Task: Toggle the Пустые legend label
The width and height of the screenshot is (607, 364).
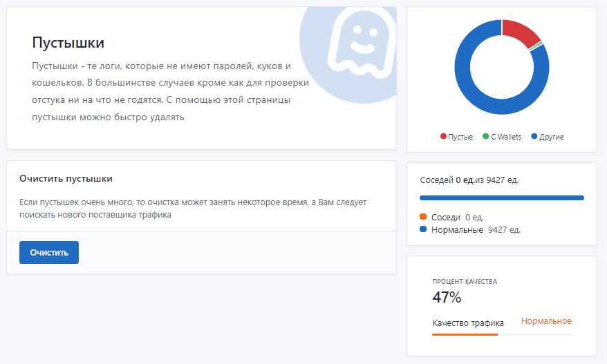Action: [460, 137]
